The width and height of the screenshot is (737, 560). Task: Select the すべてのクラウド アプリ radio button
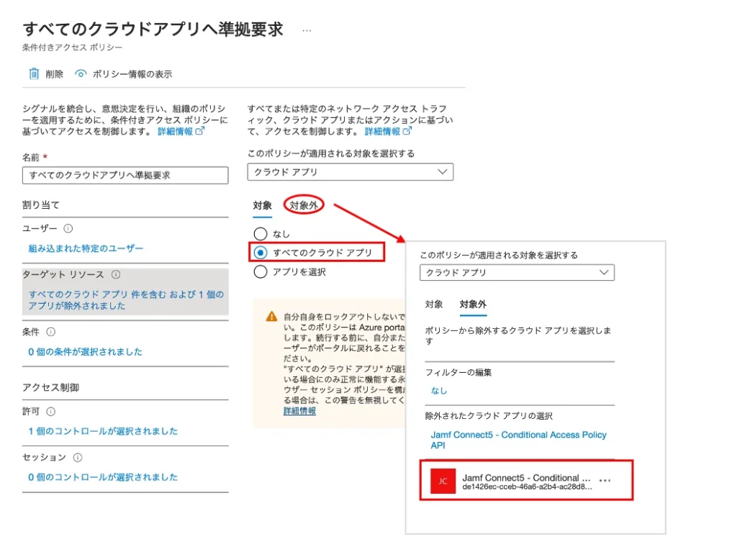click(261, 253)
